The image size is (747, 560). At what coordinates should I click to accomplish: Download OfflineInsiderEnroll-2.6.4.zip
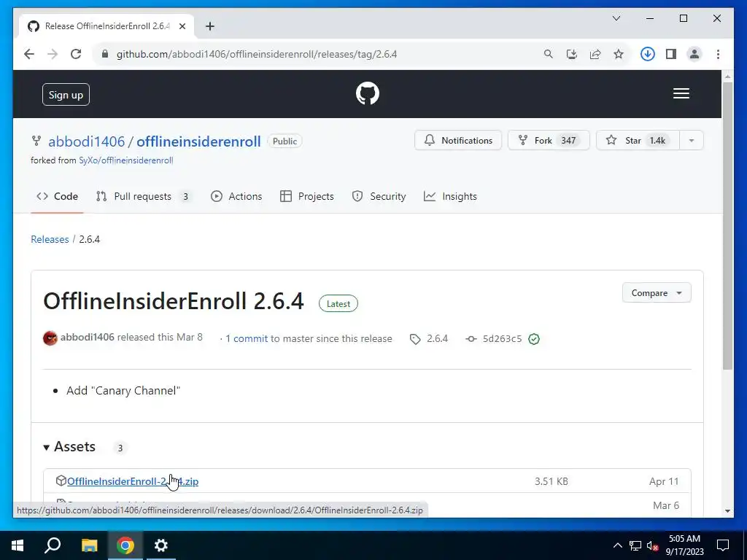pyautogui.click(x=133, y=481)
